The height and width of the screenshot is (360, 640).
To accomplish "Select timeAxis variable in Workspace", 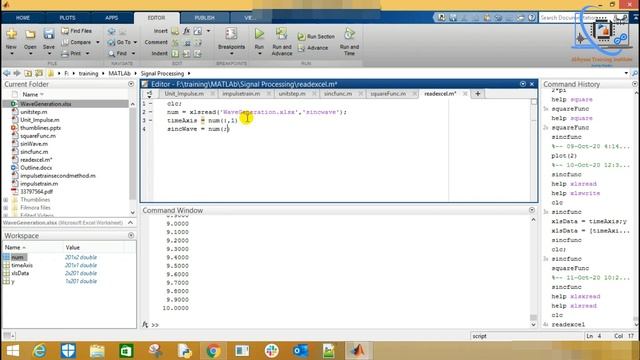I will 22,265.
